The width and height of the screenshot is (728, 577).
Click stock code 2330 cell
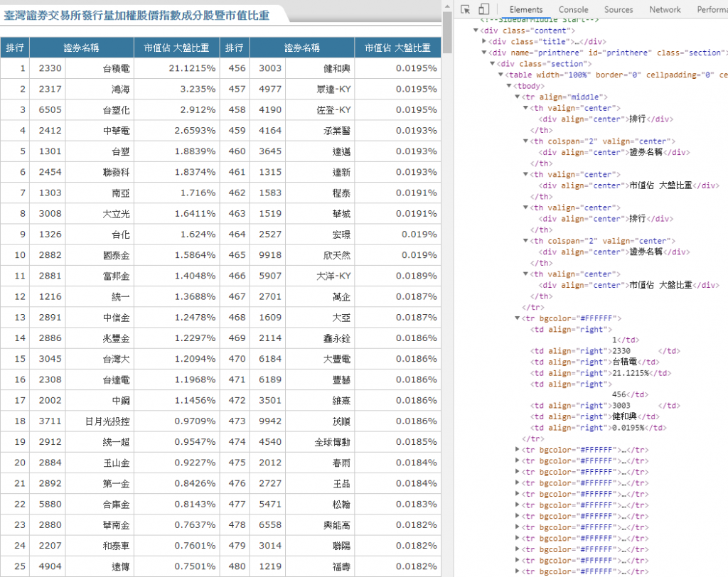tap(48, 68)
